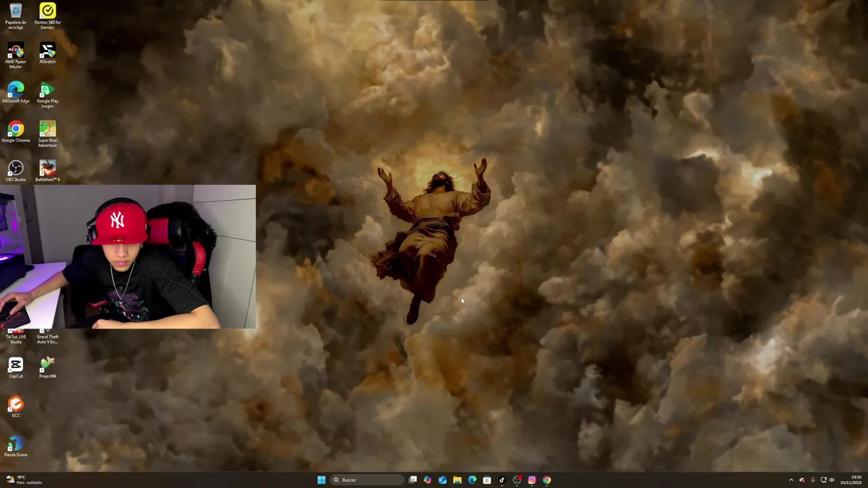
Task: Select the Project64 desktop shortcut
Action: pos(47,368)
